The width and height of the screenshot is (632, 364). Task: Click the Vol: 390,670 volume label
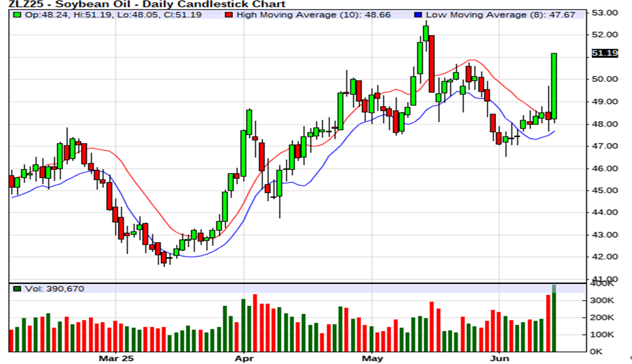(x=53, y=289)
